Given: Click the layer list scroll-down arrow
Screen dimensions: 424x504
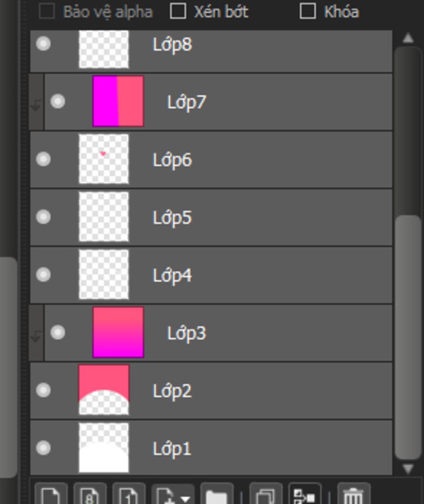Looking at the screenshot, I should (408, 469).
